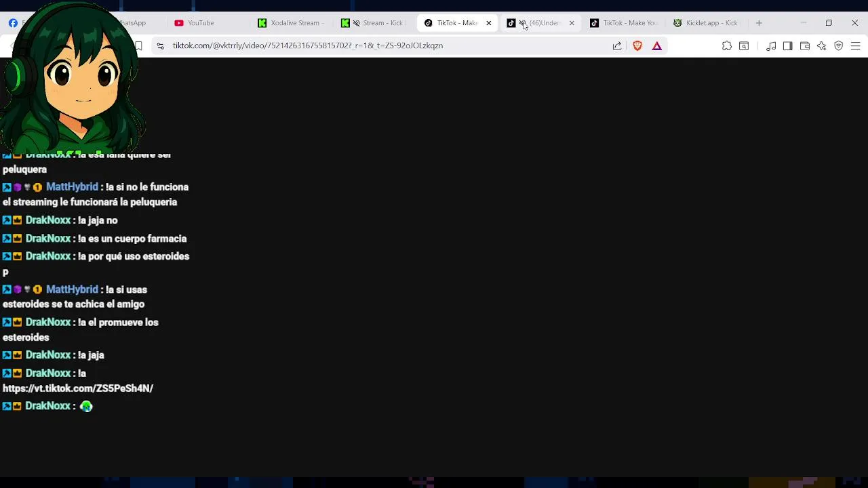Open the Brave Wallet icon
Screen dimensions: 868x488
pos(805,46)
